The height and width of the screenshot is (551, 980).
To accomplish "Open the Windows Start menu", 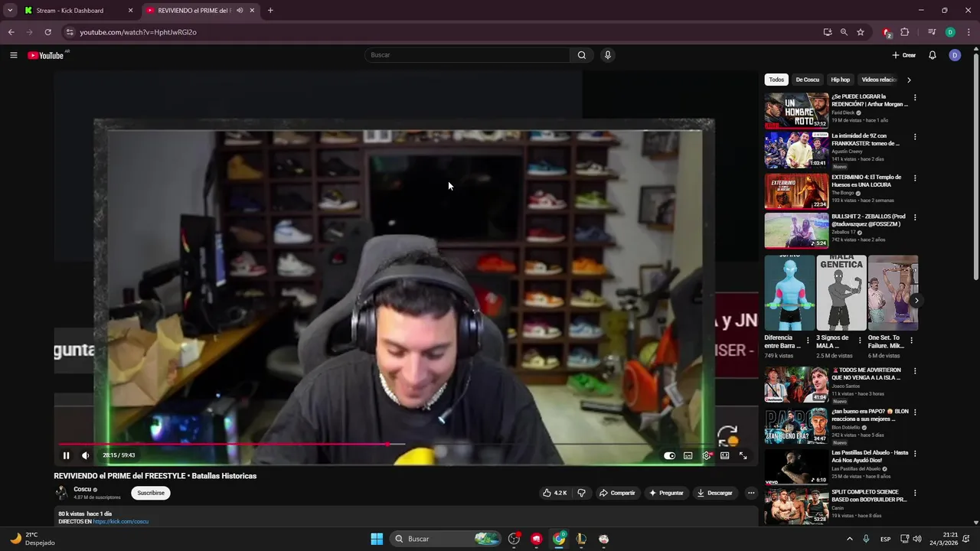I will coord(377,539).
